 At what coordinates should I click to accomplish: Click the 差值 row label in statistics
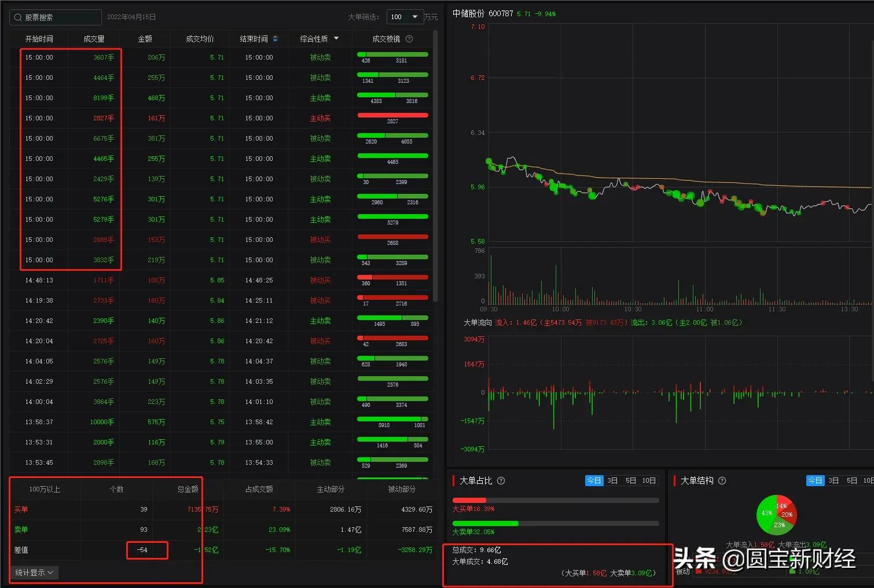pyautogui.click(x=21, y=550)
